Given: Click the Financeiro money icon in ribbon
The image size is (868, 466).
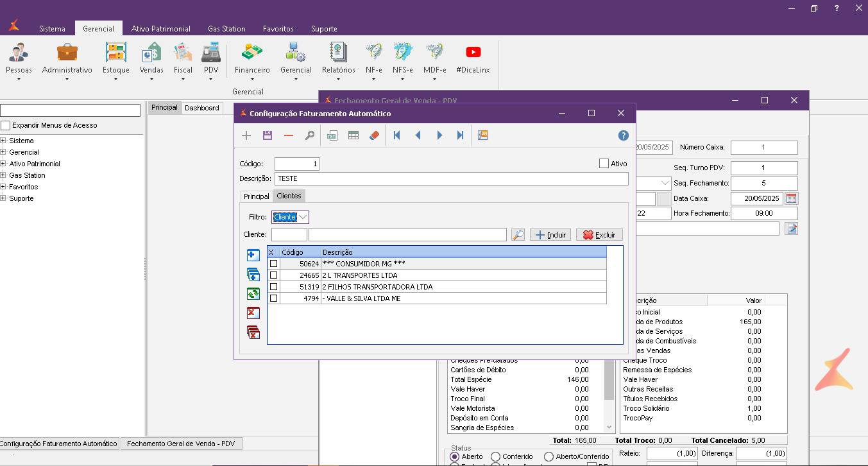Looking at the screenshot, I should click(252, 53).
